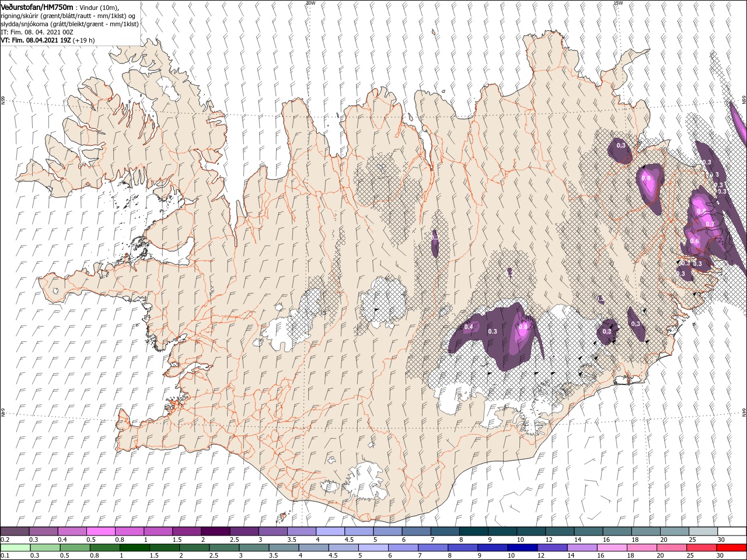This screenshot has height=560, width=747.
Task: Click the upper legend swatch starting at 0.2
Action: pyautogui.click(x=15, y=531)
